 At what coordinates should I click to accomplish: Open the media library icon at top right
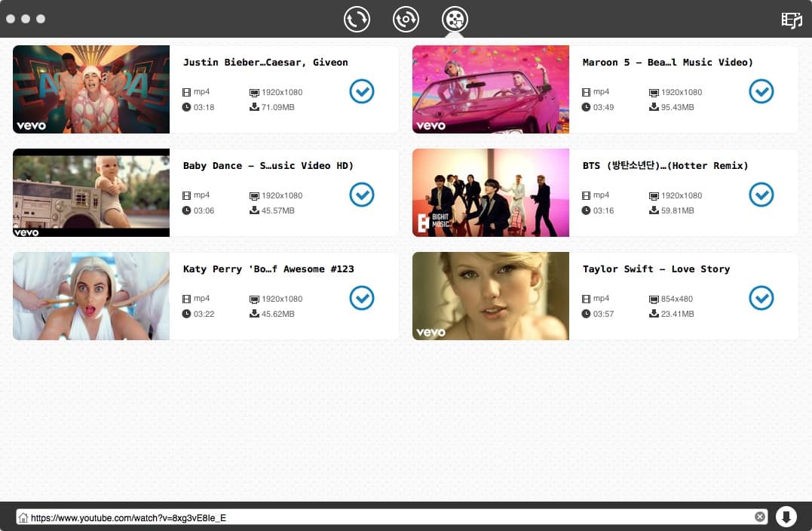point(792,20)
